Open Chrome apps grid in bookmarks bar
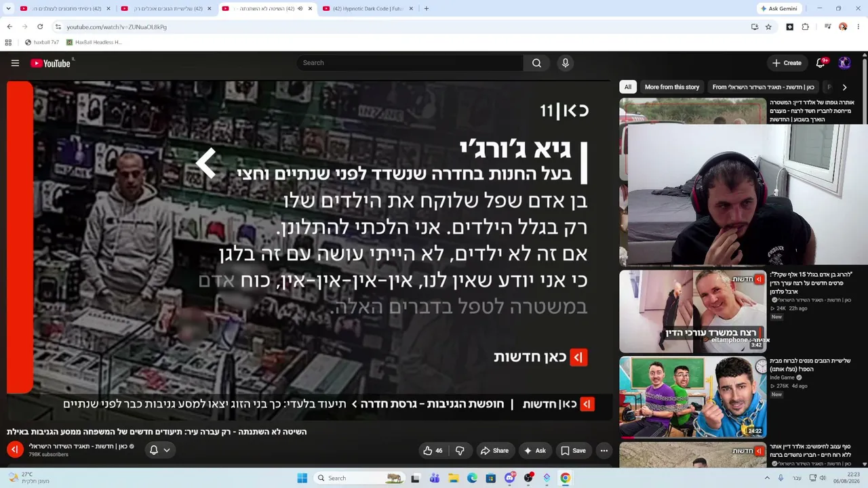The height and width of the screenshot is (488, 868). pyautogui.click(x=8, y=42)
